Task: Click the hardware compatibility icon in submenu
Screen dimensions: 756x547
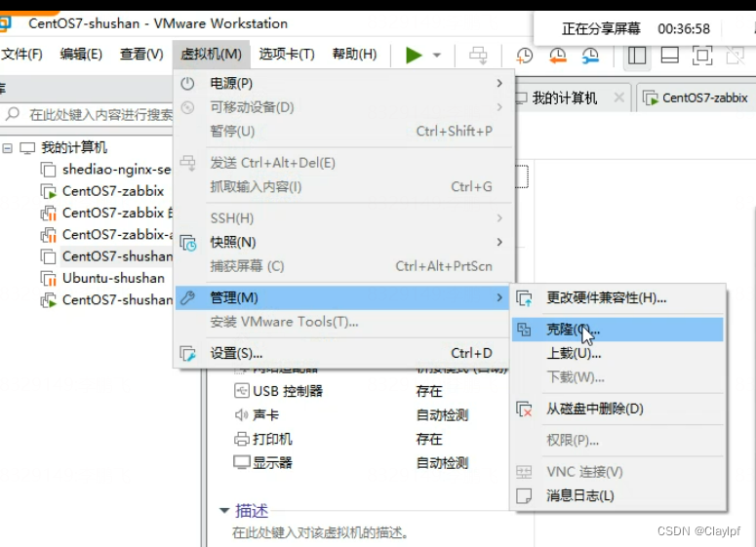Action: (524, 298)
